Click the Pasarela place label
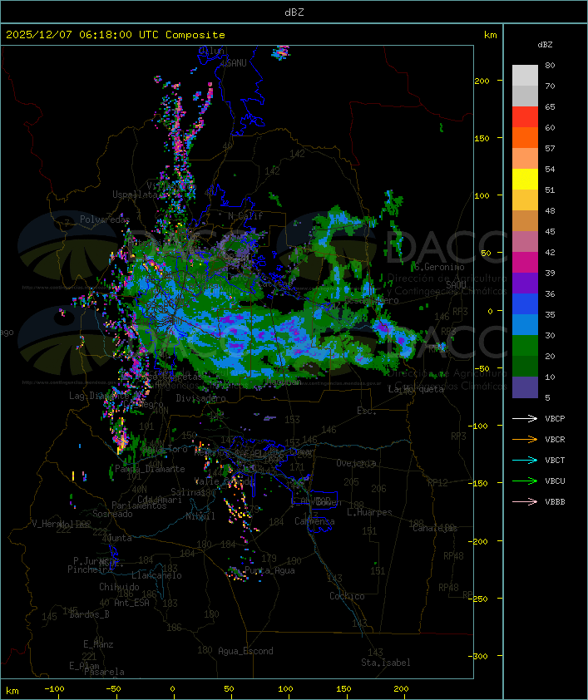Viewport: 588px width, 700px height. click(x=104, y=672)
